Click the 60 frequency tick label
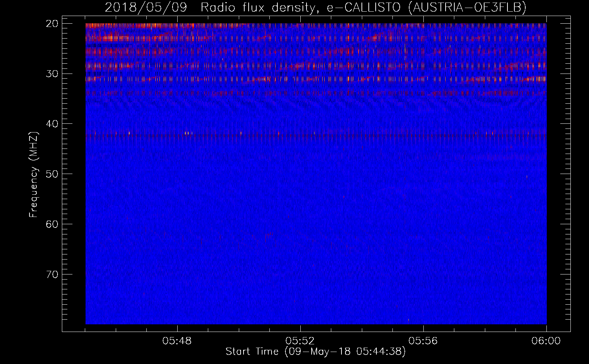 point(52,224)
